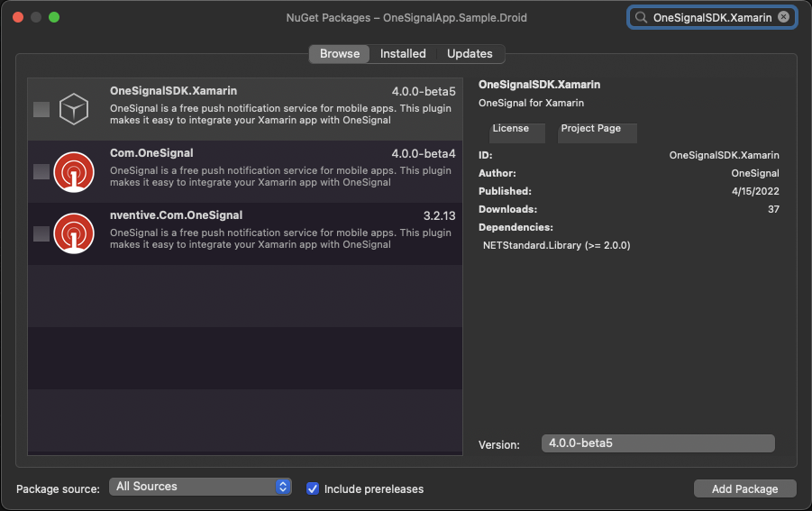Open the Package source dropdown
812x511 pixels.
[x=200, y=487]
